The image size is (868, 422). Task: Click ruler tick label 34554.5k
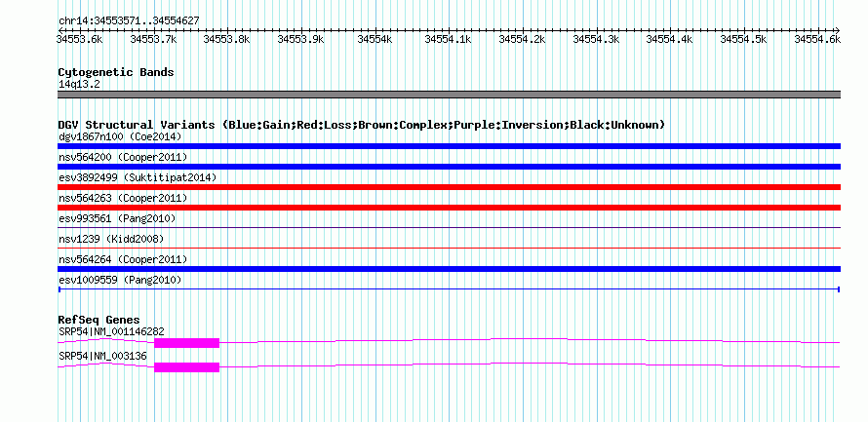pyautogui.click(x=743, y=39)
